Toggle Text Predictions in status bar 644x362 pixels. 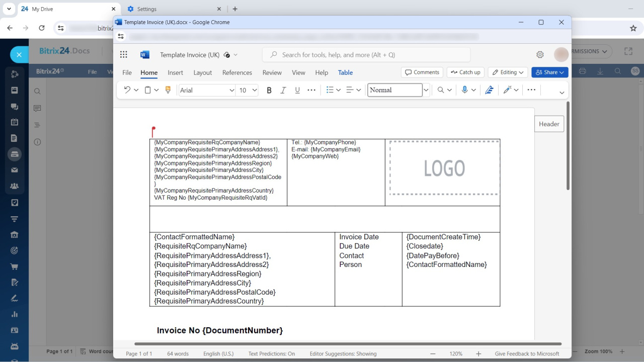(271, 353)
